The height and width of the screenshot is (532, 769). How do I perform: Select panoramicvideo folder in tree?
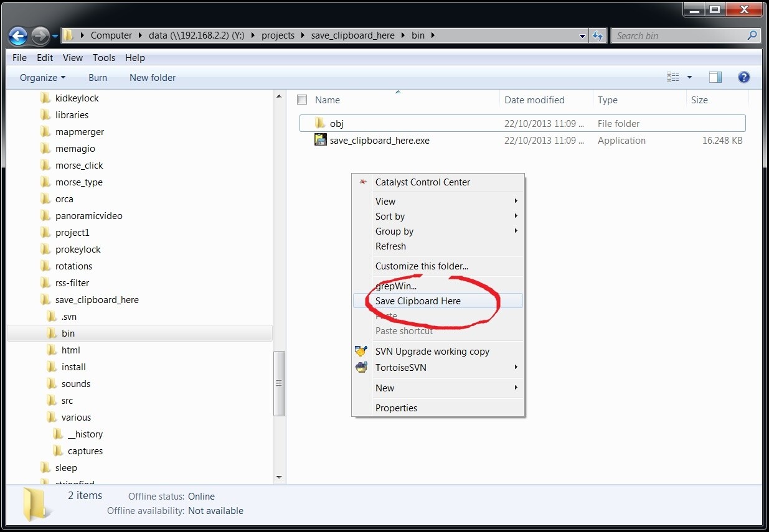click(88, 215)
